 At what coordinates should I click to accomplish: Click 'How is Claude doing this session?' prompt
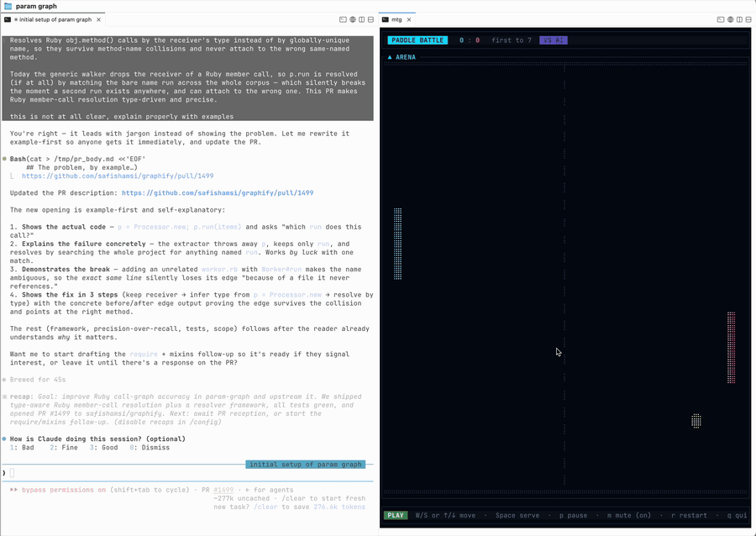click(x=98, y=439)
